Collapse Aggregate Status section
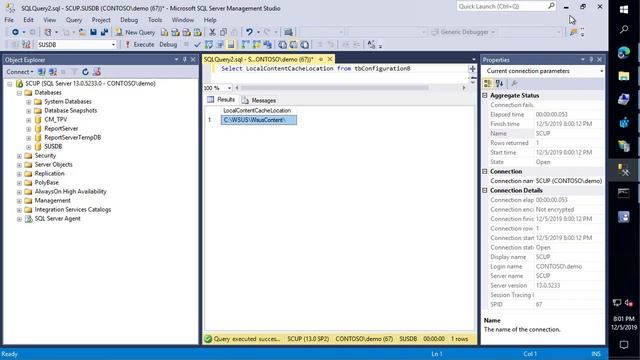This screenshot has width=640, height=360. [x=485, y=96]
